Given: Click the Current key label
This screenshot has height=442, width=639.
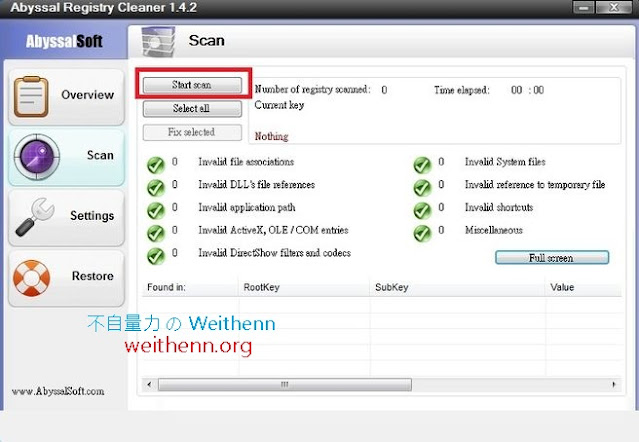Looking at the screenshot, I should click(279, 105).
